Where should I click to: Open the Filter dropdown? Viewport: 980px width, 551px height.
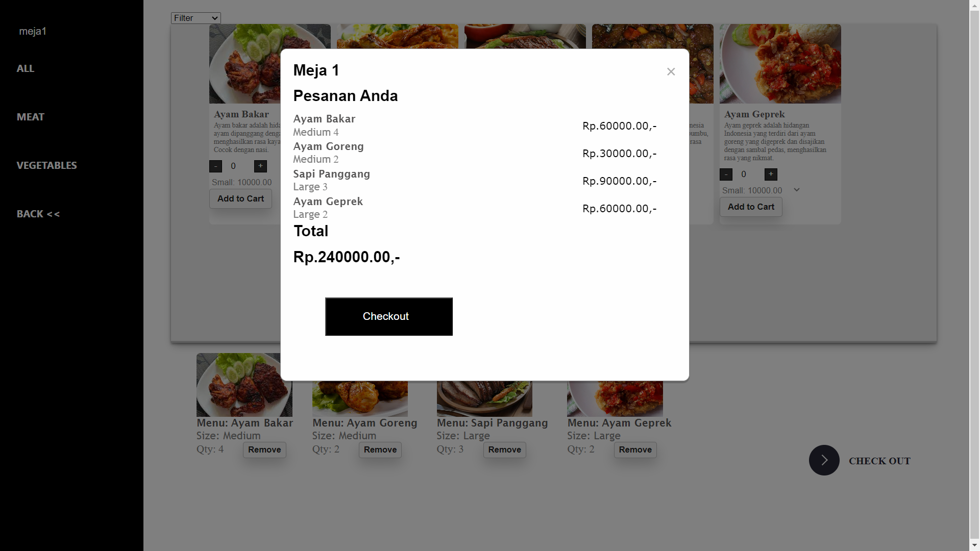195,18
